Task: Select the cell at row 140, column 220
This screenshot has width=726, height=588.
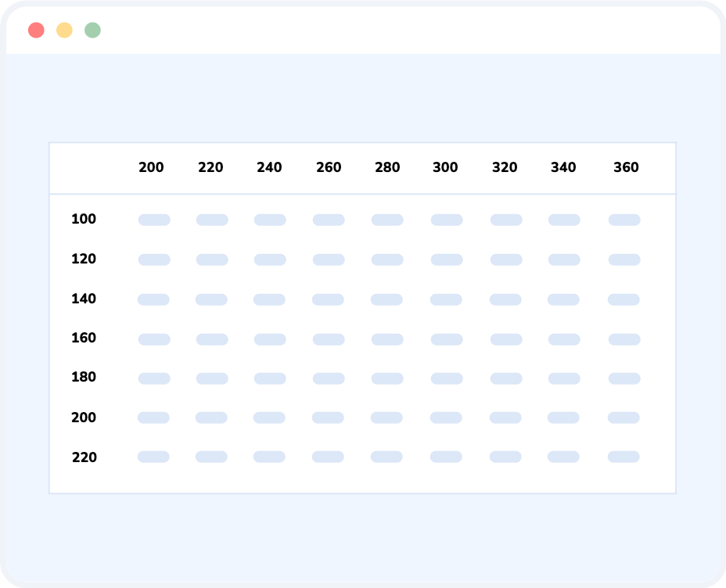Action: pos(211,299)
